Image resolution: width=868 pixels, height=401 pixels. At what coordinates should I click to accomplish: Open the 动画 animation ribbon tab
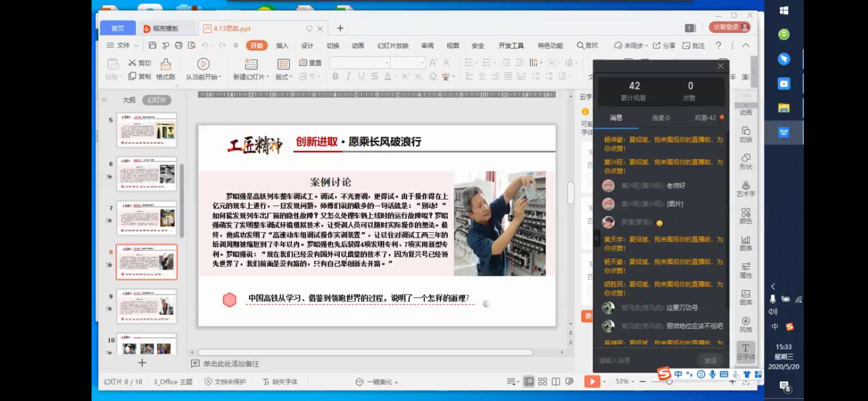click(x=358, y=46)
